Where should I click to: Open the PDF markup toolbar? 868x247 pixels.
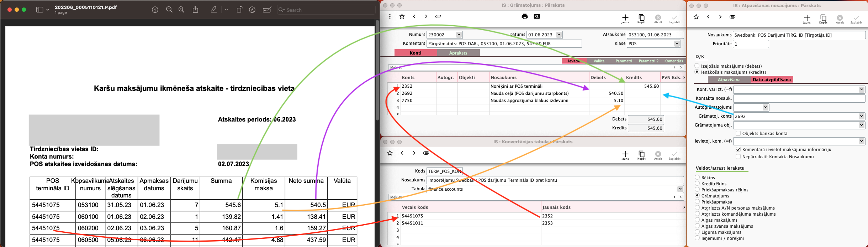pos(252,10)
